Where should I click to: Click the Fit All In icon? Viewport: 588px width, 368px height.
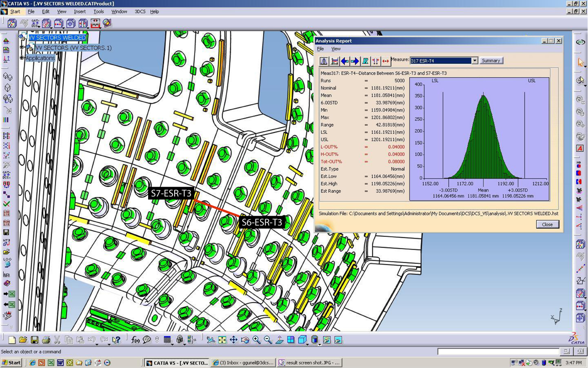pyautogui.click(x=222, y=339)
